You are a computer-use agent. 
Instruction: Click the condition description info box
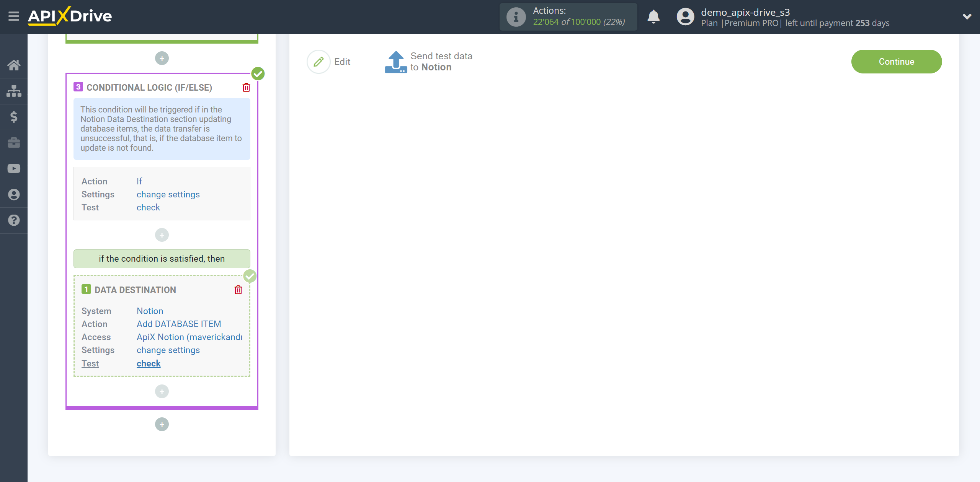tap(162, 129)
